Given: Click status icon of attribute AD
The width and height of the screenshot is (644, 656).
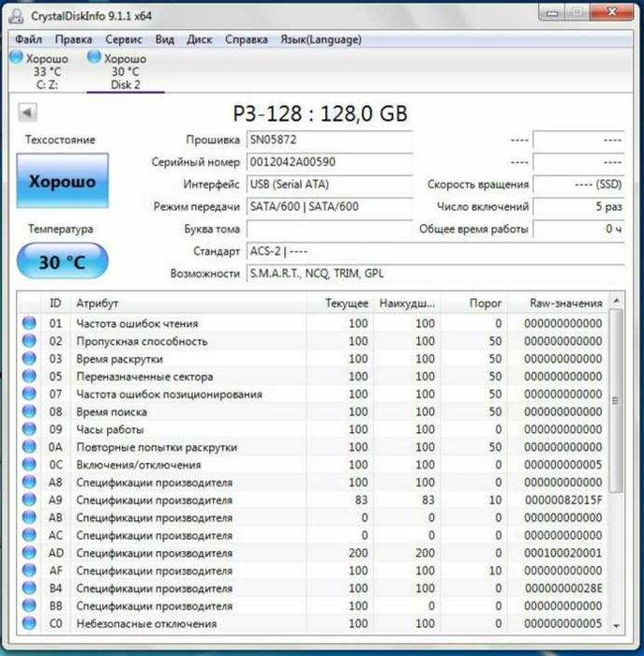Looking at the screenshot, I should (29, 553).
